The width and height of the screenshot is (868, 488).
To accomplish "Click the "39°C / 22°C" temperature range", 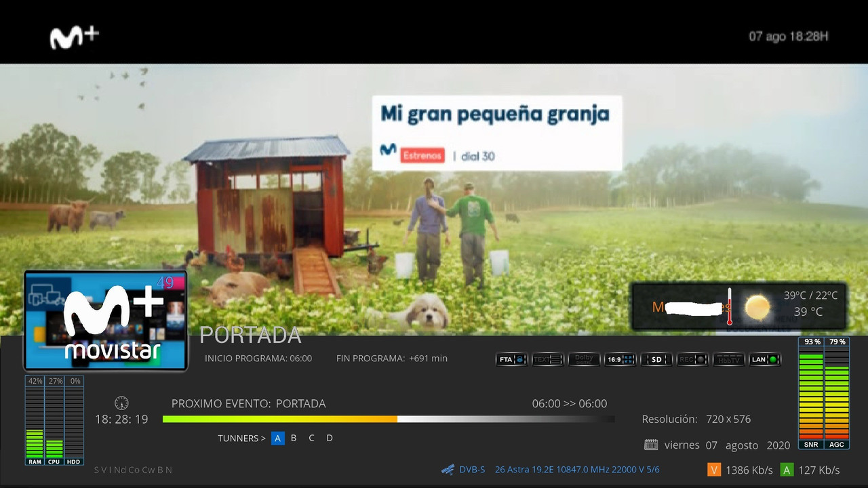I will tap(811, 296).
